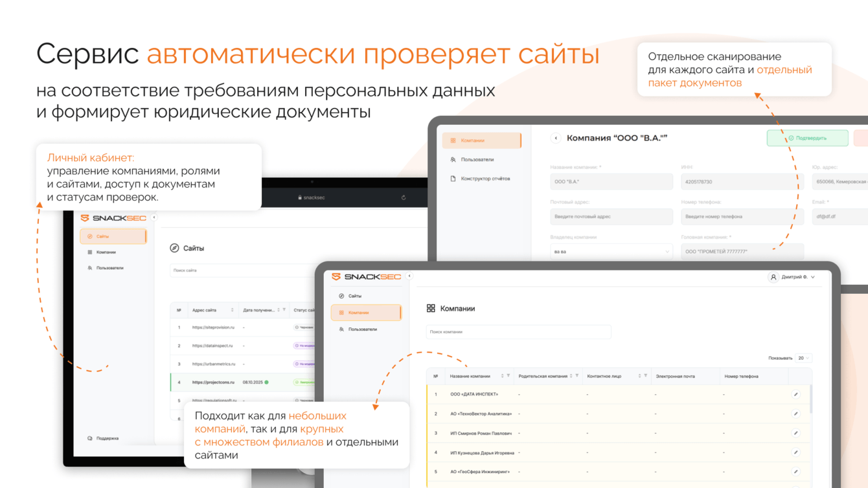Sort the Адрес сайта column

pyautogui.click(x=233, y=310)
